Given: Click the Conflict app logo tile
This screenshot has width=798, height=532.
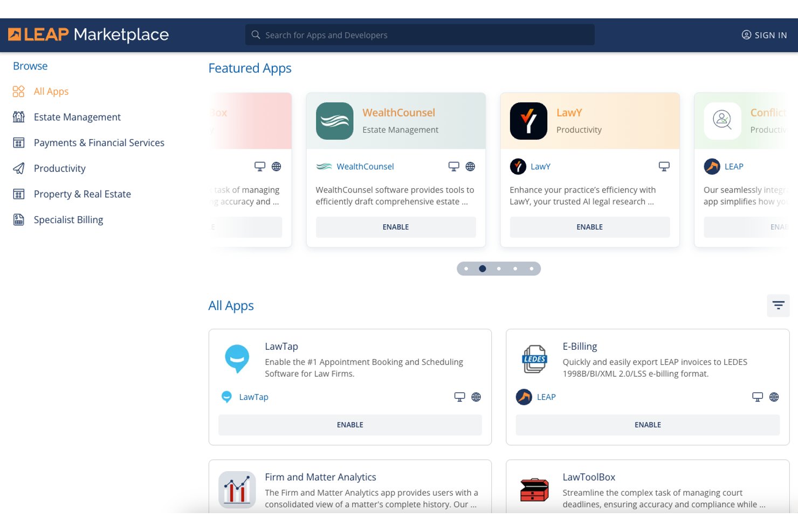Looking at the screenshot, I should pos(723,121).
